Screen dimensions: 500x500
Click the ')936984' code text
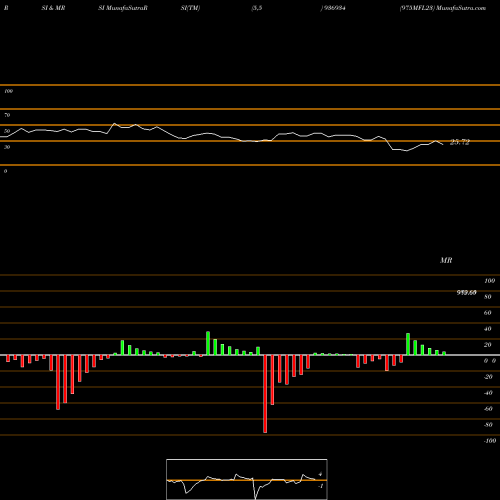tap(333, 8)
